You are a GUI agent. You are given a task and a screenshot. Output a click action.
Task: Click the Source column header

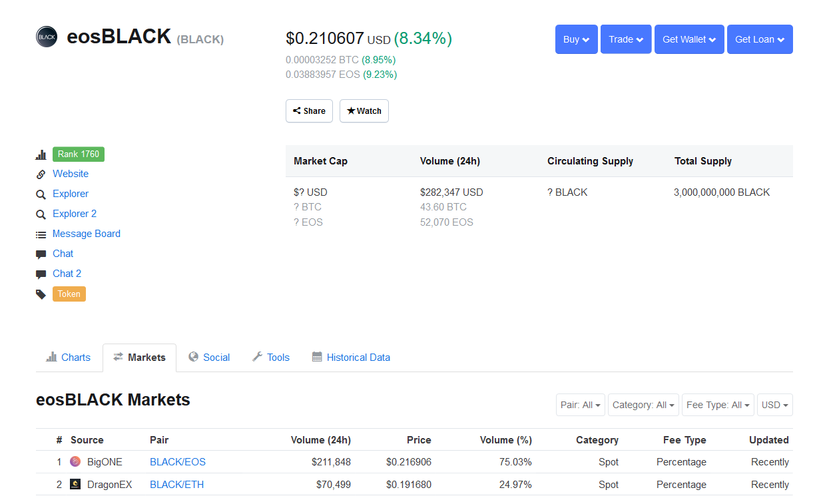87,440
